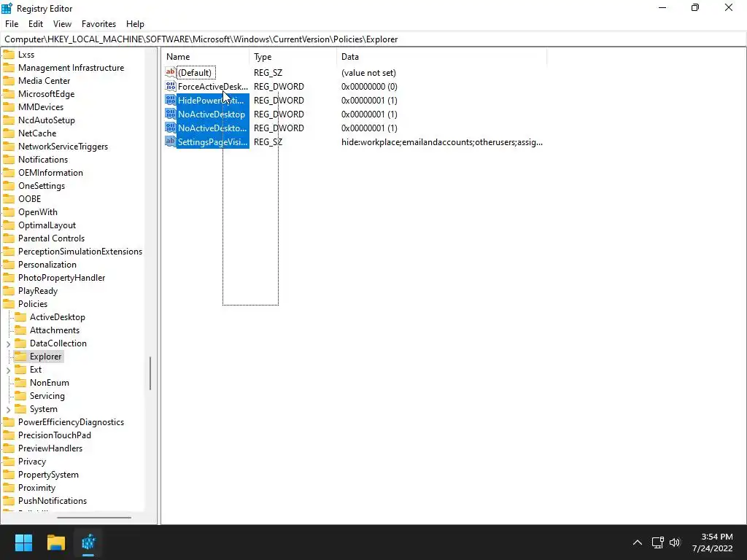
Task: Click the tree pane vertical scrollbar
Action: click(x=150, y=373)
